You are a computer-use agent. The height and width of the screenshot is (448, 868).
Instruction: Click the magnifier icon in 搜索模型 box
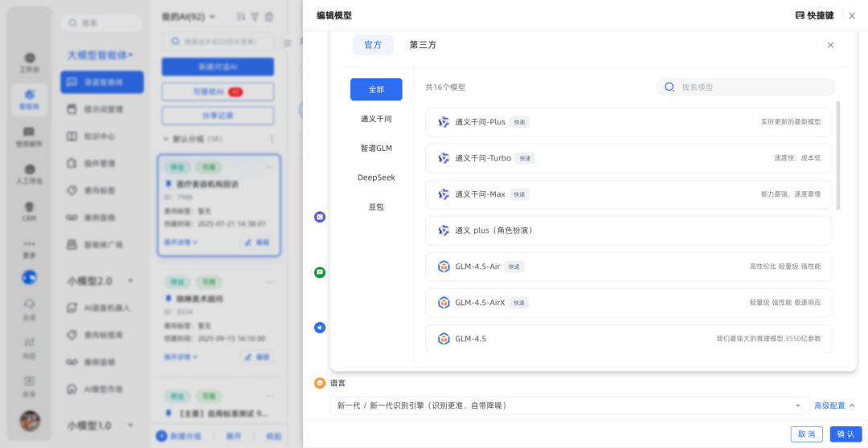tap(669, 87)
